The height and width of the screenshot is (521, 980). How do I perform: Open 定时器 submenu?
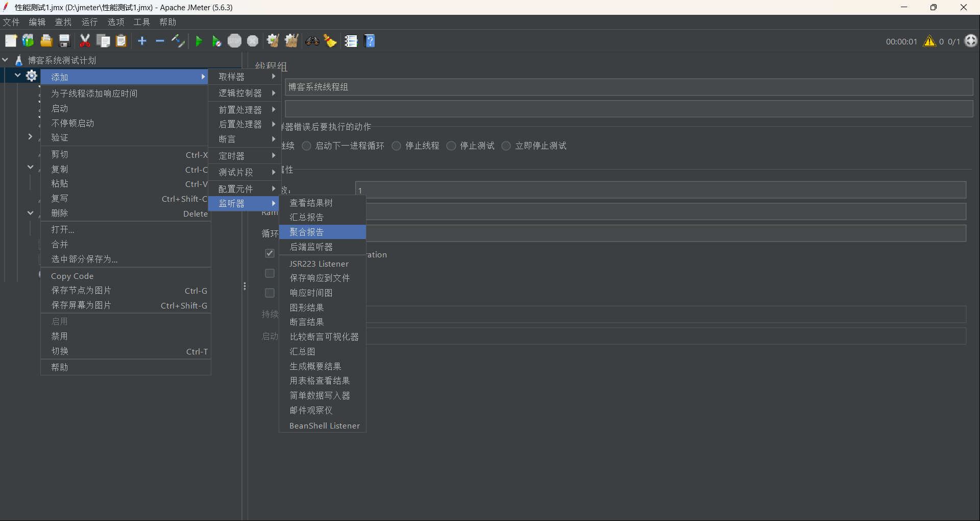pyautogui.click(x=244, y=156)
